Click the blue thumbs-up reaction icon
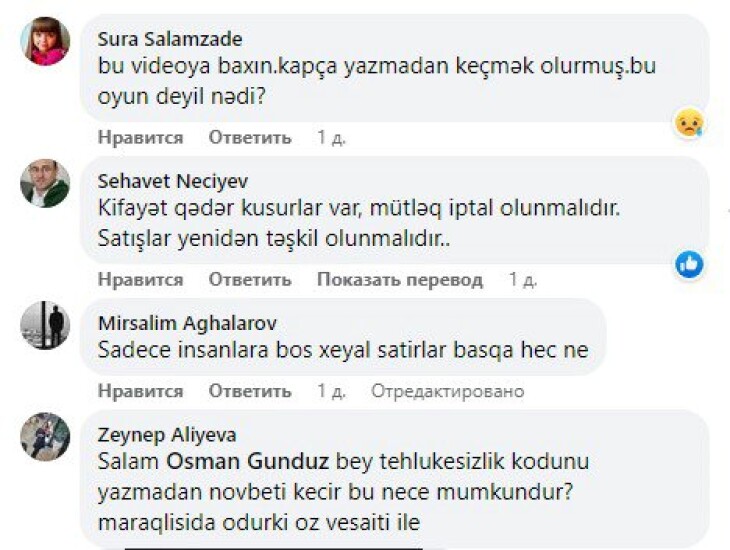Viewport: 730px width, 550px height. click(x=688, y=264)
